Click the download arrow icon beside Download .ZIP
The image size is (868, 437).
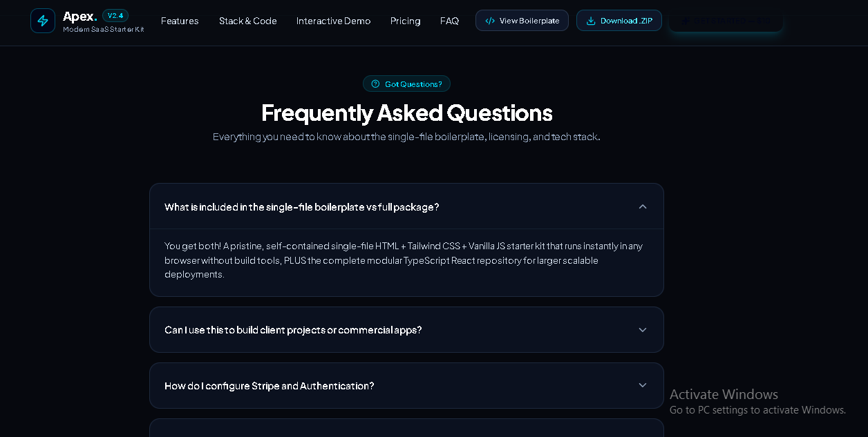(x=591, y=21)
